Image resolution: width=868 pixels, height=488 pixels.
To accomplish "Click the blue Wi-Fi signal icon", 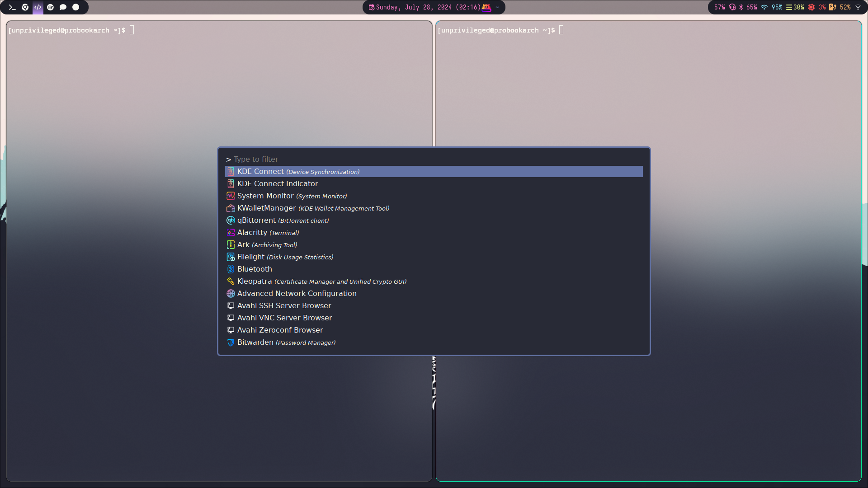I will pyautogui.click(x=764, y=7).
